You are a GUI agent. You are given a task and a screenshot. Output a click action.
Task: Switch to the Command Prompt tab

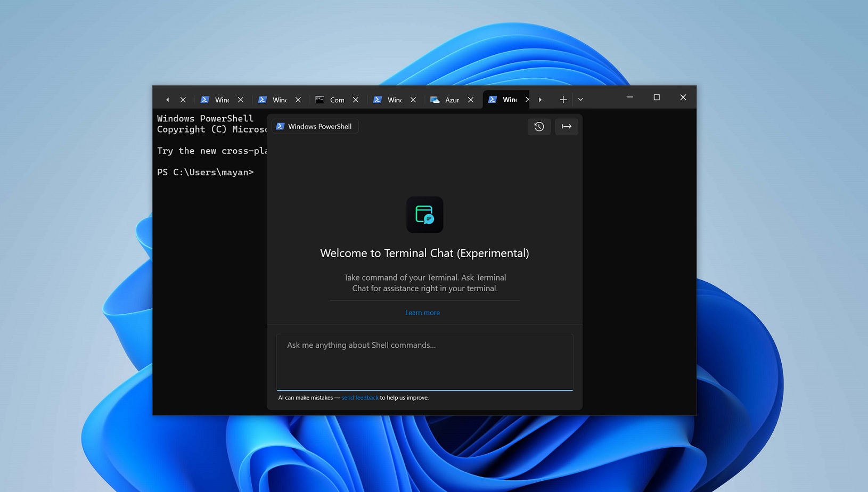337,100
